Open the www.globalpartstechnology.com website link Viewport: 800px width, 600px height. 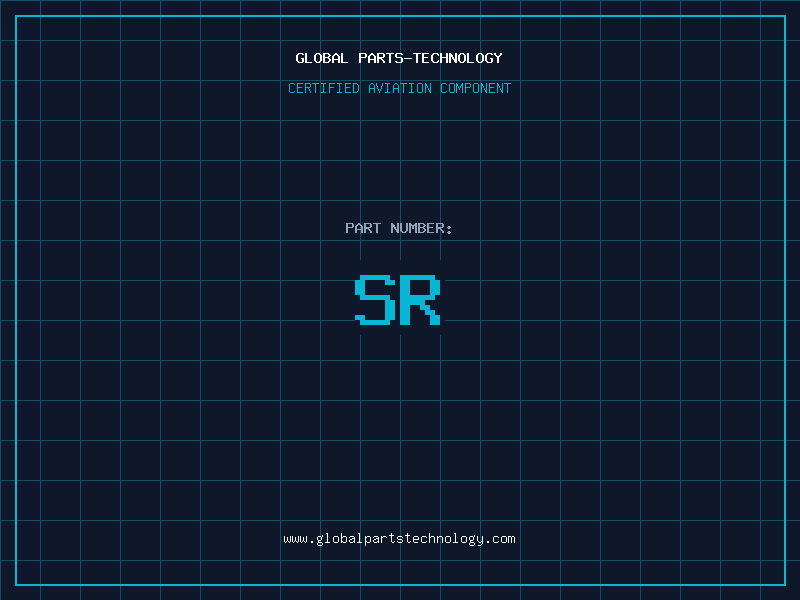click(399, 539)
